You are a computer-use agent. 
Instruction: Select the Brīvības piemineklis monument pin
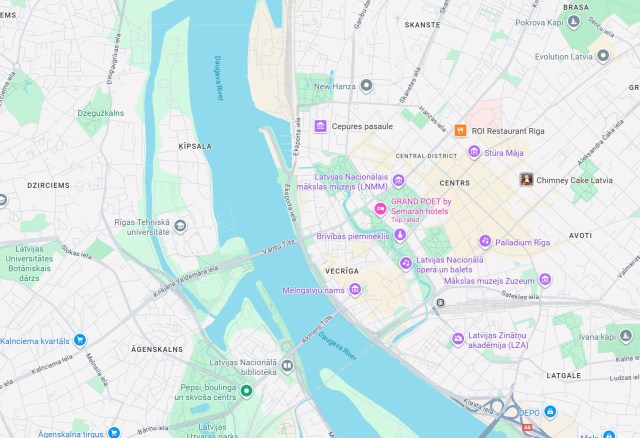400,235
